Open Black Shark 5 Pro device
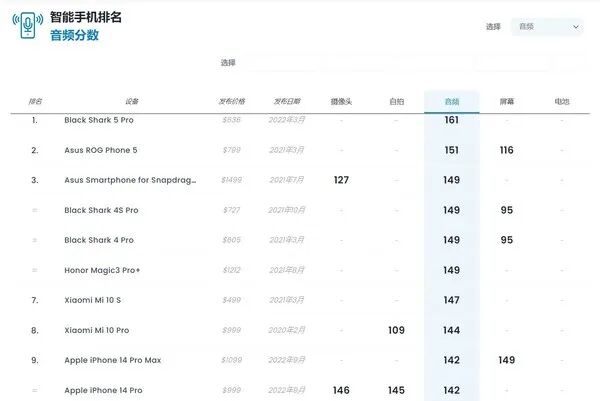 (x=99, y=120)
